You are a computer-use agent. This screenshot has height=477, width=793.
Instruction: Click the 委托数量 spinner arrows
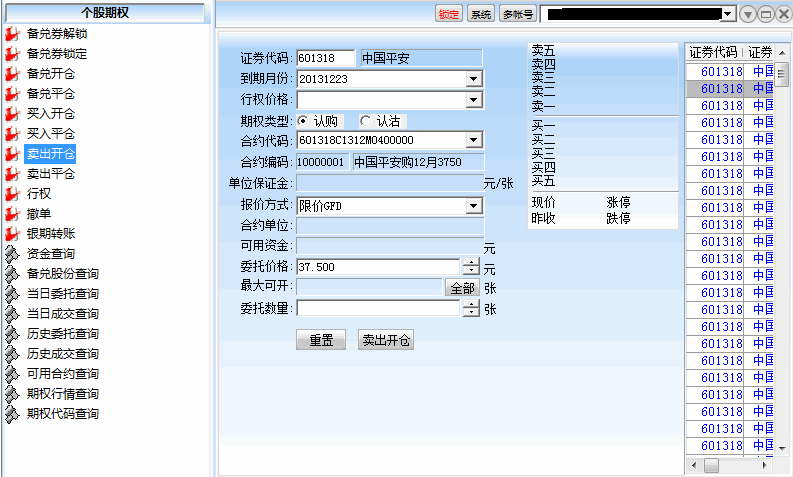(471, 308)
